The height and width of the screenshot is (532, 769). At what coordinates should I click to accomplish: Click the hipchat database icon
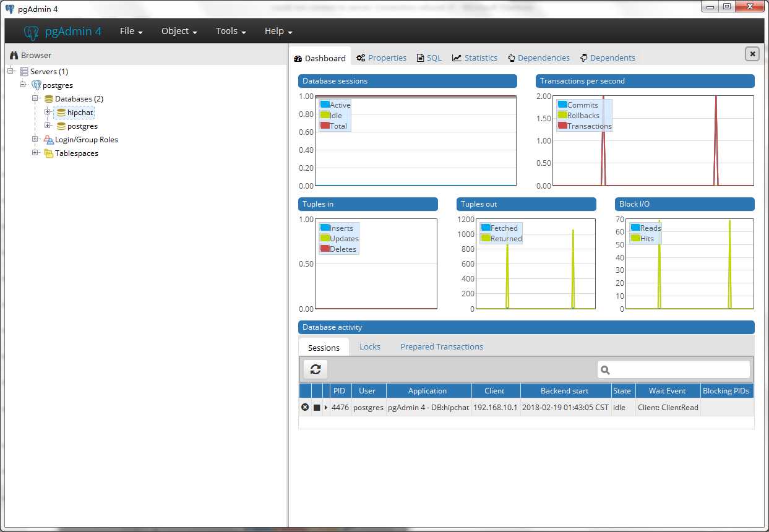click(61, 113)
